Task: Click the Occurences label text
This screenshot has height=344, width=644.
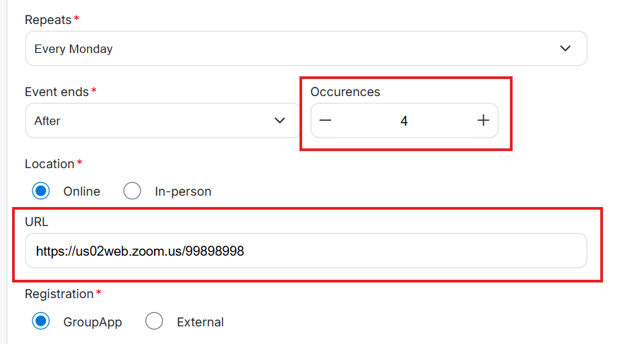Action: click(x=345, y=92)
